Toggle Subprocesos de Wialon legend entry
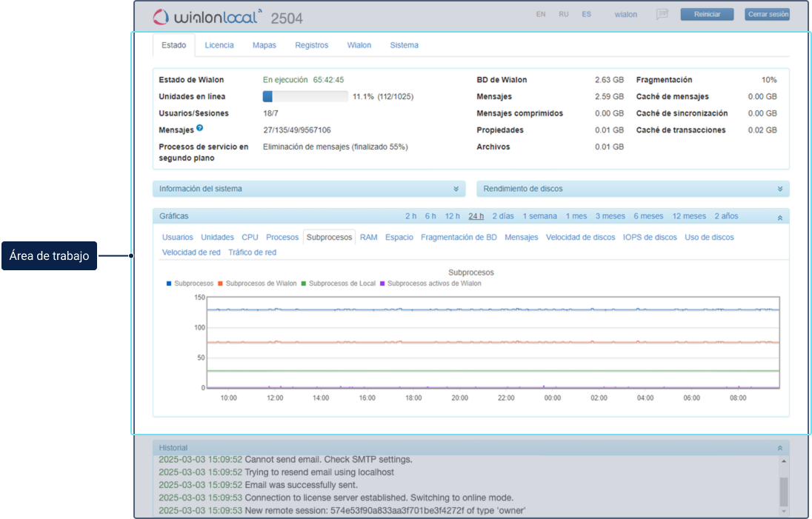This screenshot has width=812, height=519. pos(261,284)
